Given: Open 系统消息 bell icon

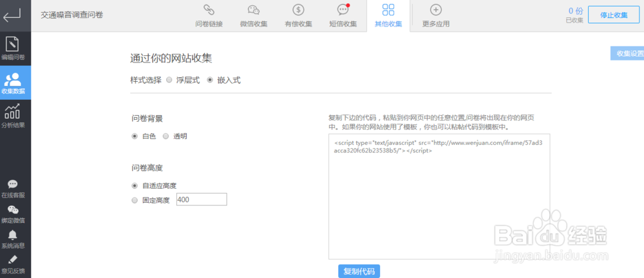Looking at the screenshot, I should tap(13, 234).
